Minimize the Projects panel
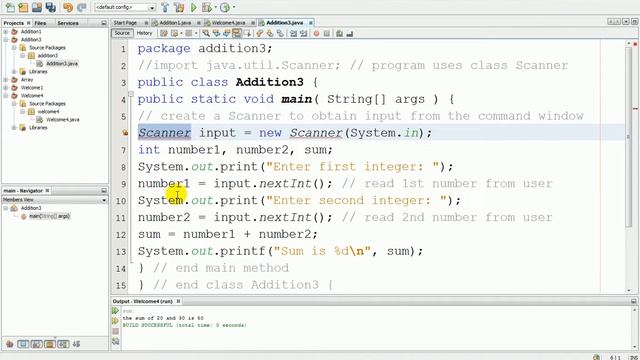Image resolution: width=640 pixels, height=360 pixels. (x=104, y=23)
